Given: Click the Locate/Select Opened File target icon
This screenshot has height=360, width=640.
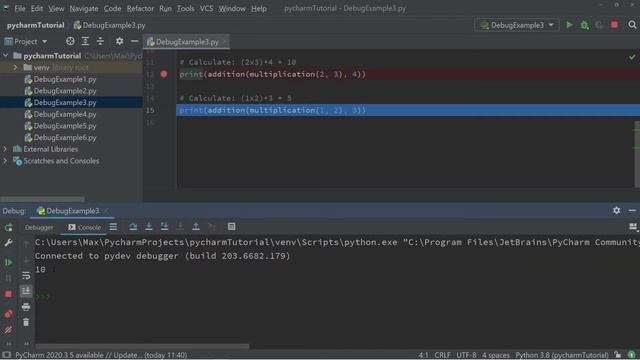Looking at the screenshot, I should pos(70,41).
